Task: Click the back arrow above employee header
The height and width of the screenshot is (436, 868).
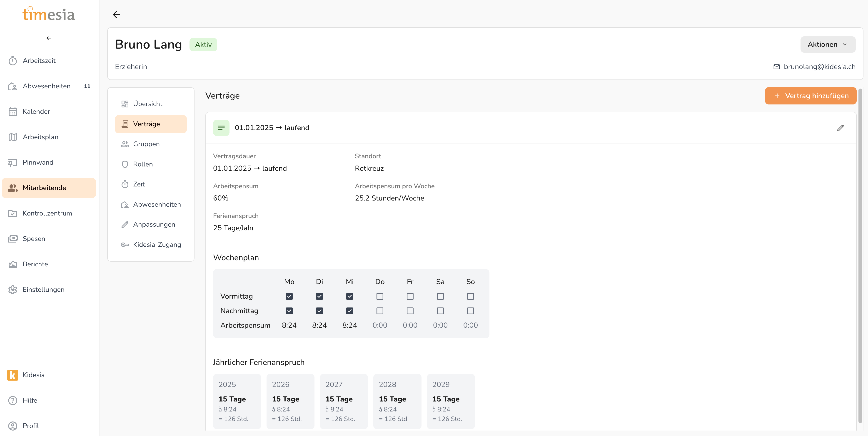Action: point(116,15)
